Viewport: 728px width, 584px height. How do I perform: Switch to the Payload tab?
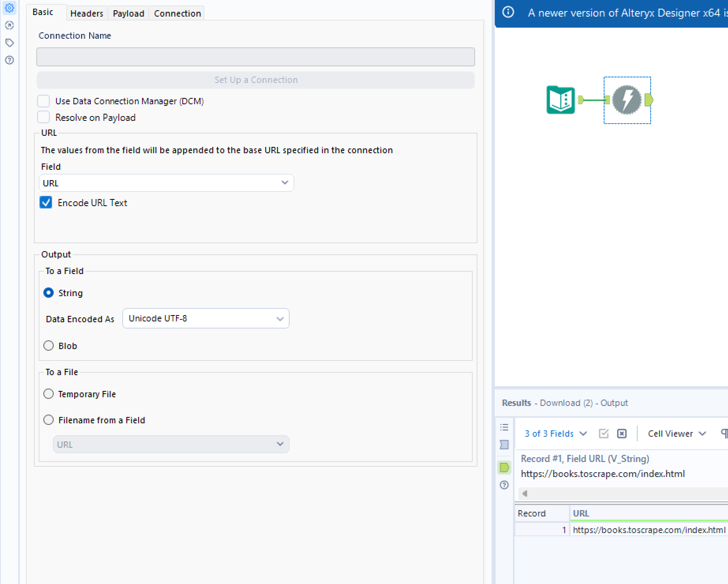(x=129, y=13)
